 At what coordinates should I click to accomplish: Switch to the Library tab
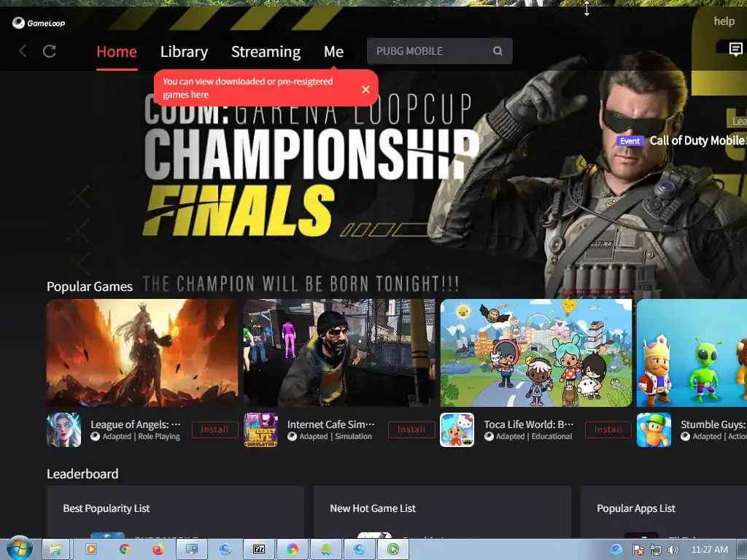coord(184,52)
